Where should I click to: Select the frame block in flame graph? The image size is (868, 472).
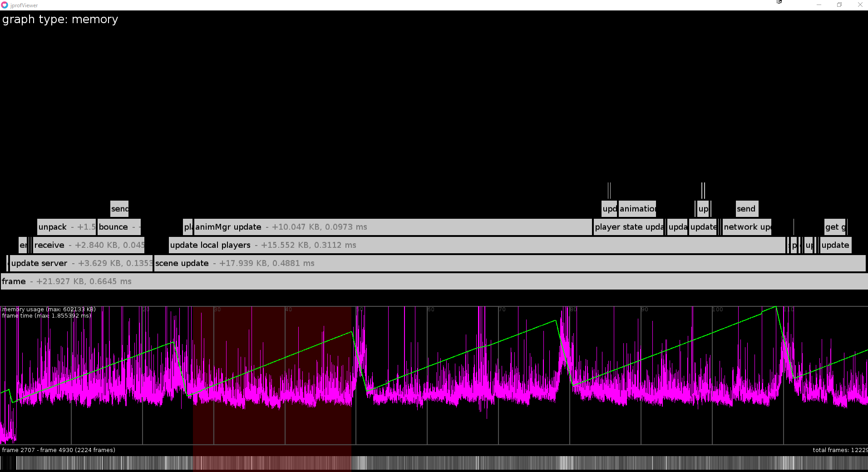click(434, 281)
